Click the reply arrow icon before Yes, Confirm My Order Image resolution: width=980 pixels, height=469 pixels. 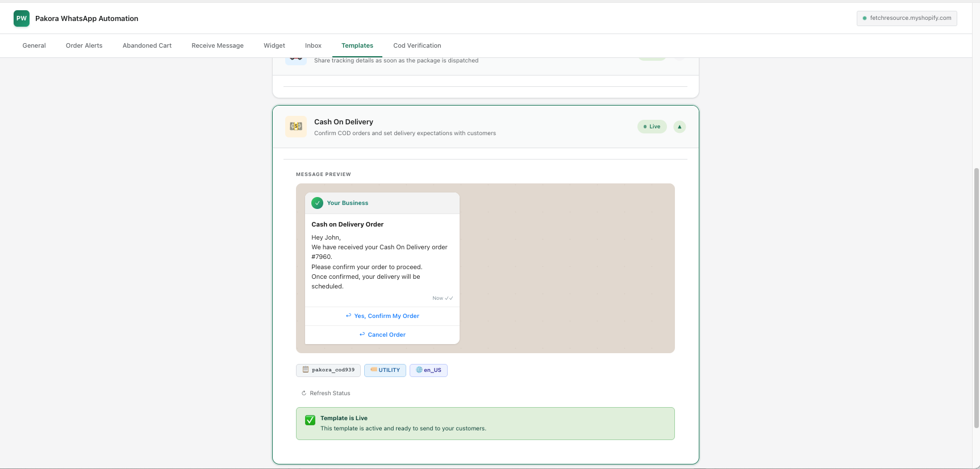(x=348, y=316)
